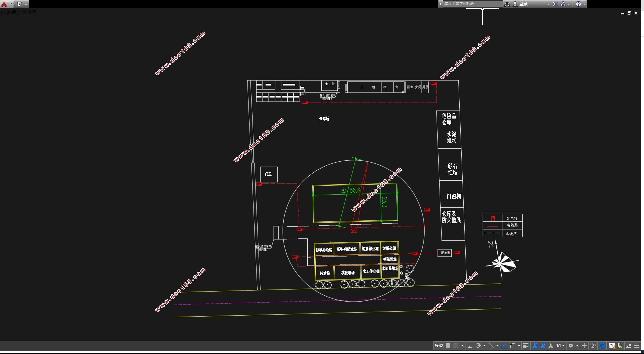Click the graphics performance warning icon

[x=612, y=346]
